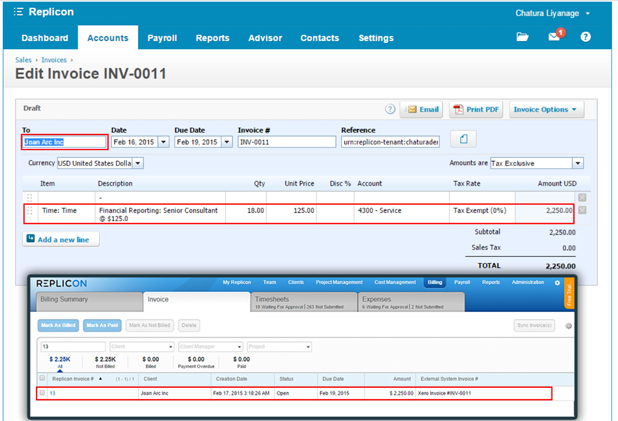Click the Qty cell showing 18.00

click(x=246, y=214)
